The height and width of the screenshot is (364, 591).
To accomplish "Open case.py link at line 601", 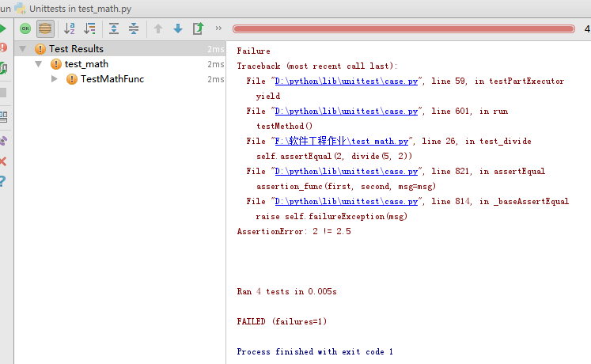I will click(x=347, y=111).
